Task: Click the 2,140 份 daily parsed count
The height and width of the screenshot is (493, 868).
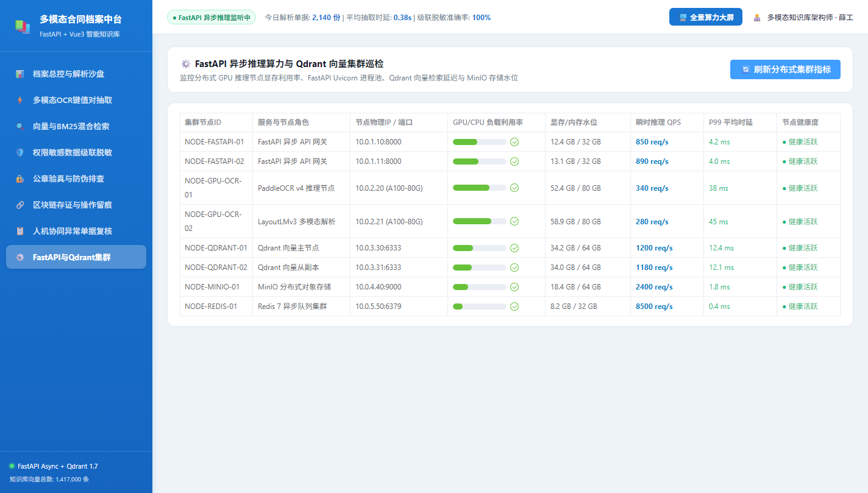Action: point(326,18)
